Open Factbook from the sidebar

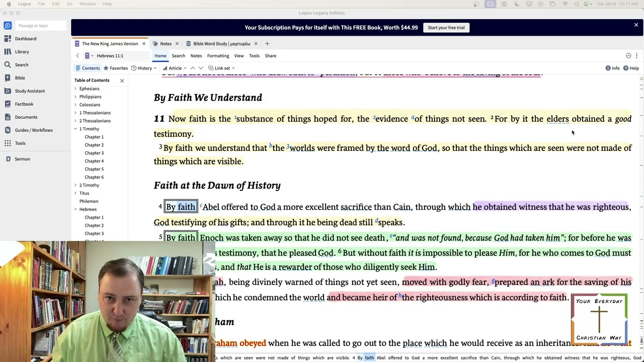(x=8, y=104)
